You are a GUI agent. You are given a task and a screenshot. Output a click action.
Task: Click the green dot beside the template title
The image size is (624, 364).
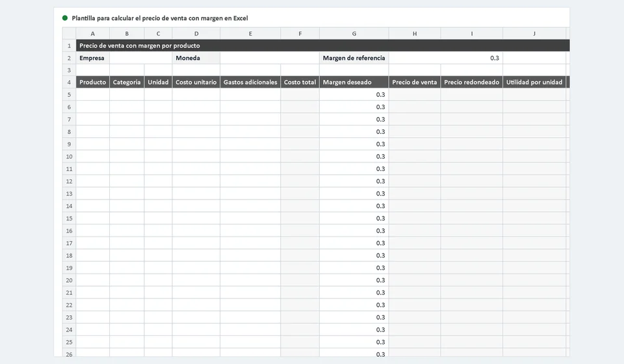click(x=65, y=18)
